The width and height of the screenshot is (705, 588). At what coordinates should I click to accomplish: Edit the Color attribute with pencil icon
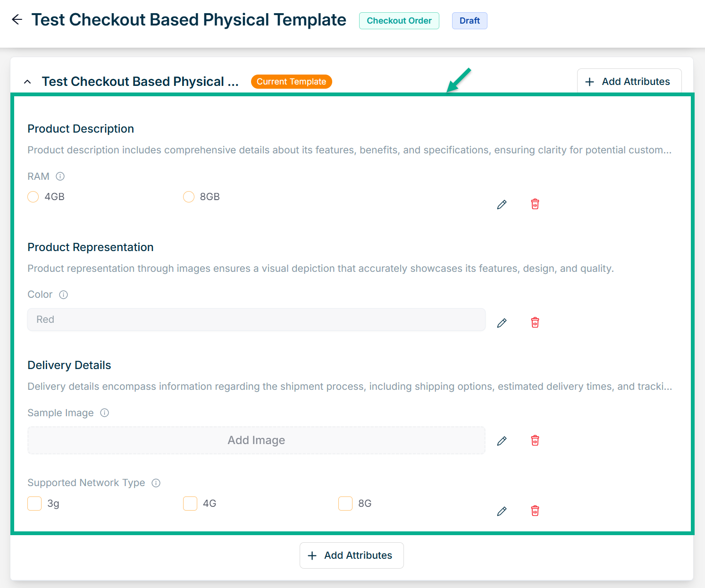click(502, 323)
